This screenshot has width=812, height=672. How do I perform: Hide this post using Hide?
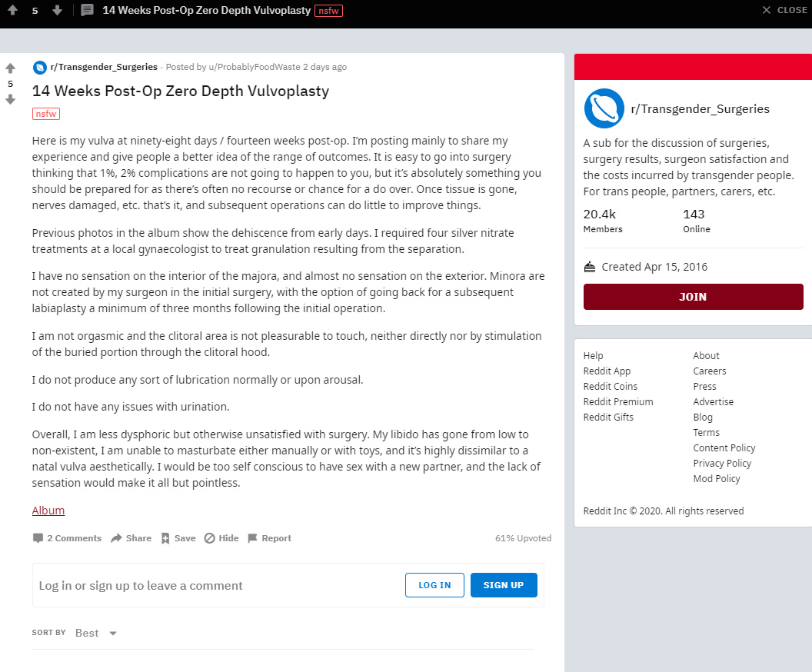point(221,538)
